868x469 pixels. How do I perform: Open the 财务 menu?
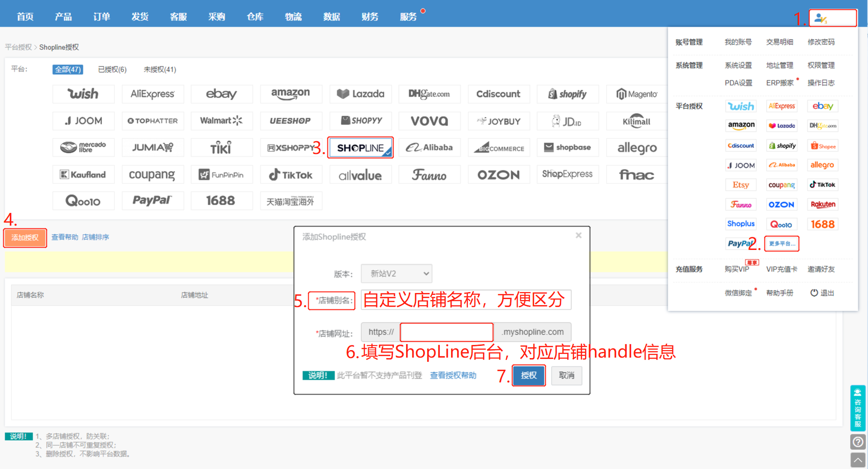click(370, 17)
